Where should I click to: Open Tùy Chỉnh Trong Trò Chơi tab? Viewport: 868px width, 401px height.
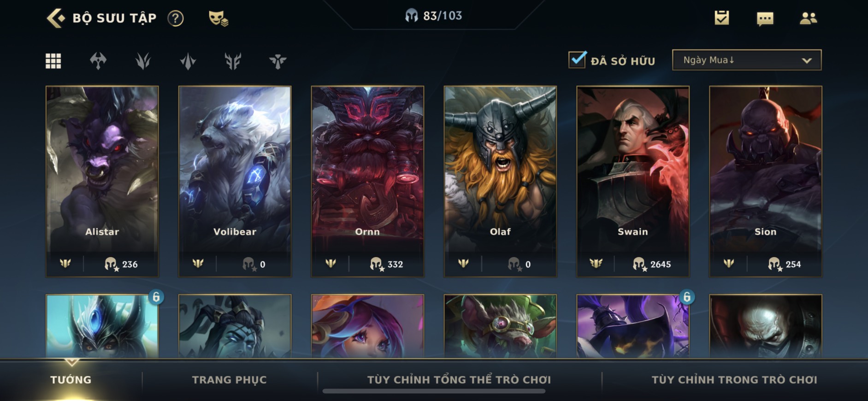[x=734, y=380]
